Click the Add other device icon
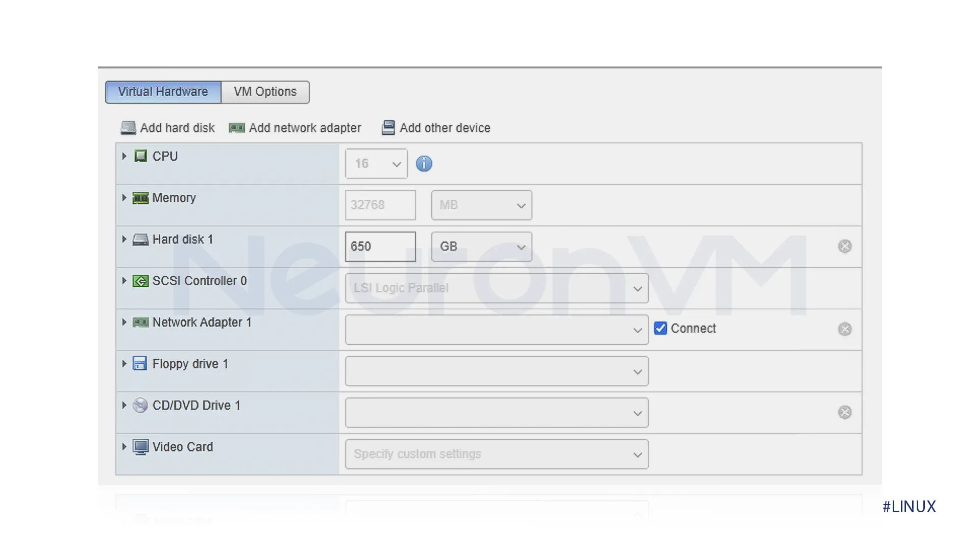 pos(389,128)
